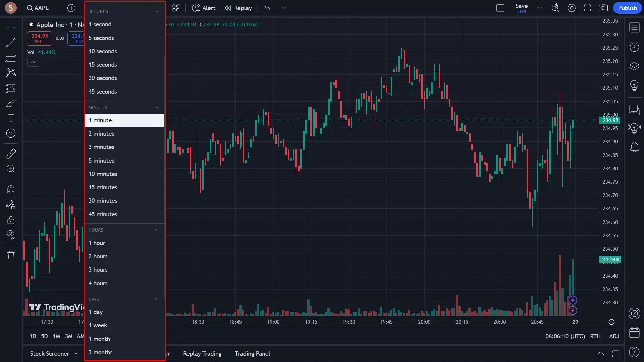The image size is (644, 362).
Task: Select the 4 hours interval
Action: pos(124,283)
